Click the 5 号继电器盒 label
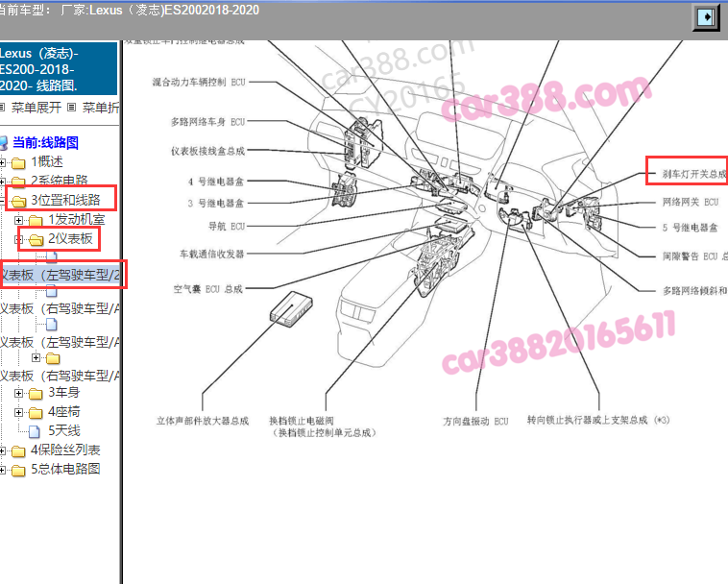728x584 pixels. pyautogui.click(x=690, y=228)
